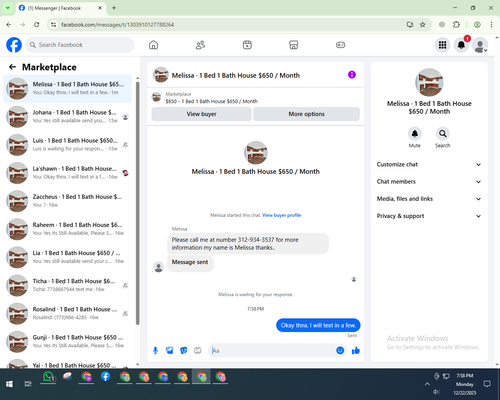Open the Marketplace storefront icon
Viewport: 500px width, 400px height.
click(294, 45)
